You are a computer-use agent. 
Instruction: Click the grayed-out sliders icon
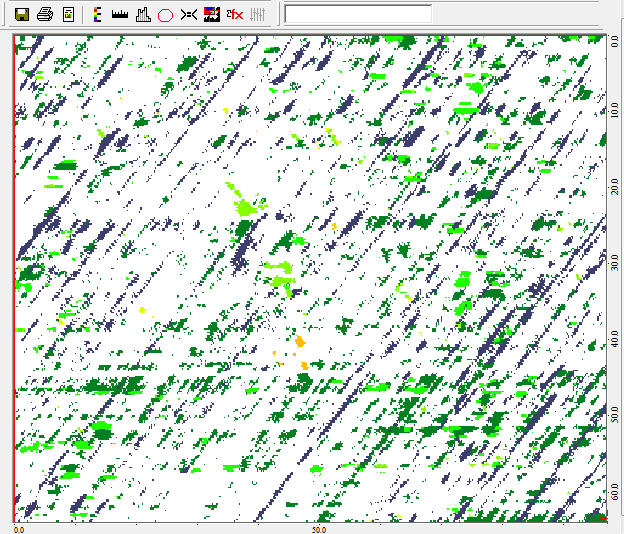257,15
